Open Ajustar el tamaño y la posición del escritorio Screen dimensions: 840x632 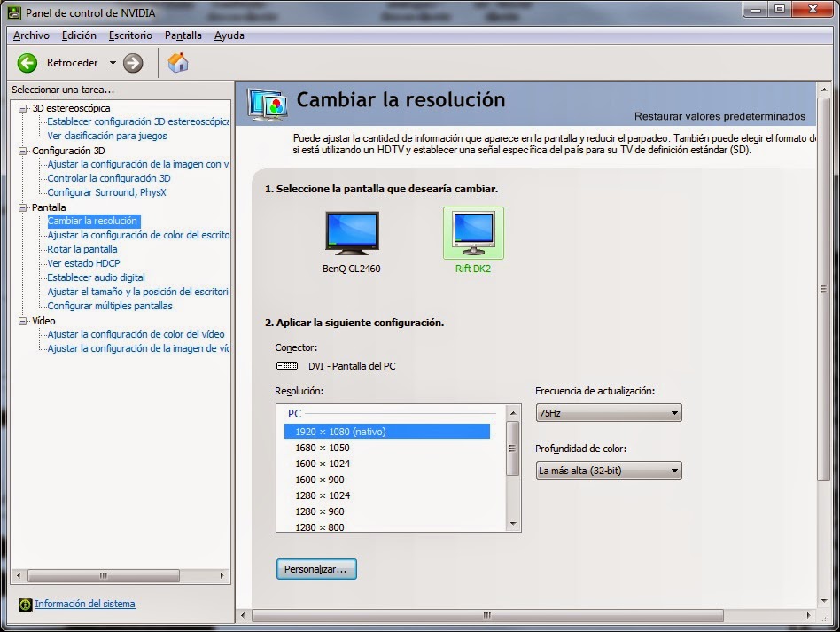[x=138, y=292]
